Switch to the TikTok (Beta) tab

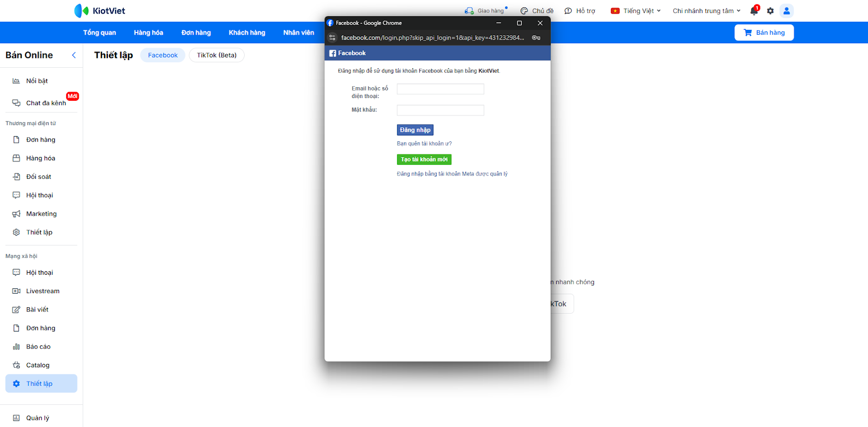click(x=216, y=55)
